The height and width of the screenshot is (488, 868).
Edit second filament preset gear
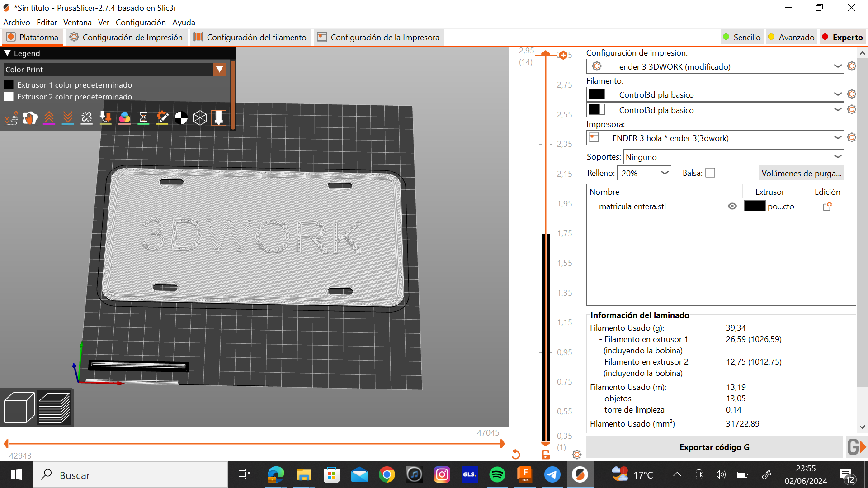coord(852,110)
